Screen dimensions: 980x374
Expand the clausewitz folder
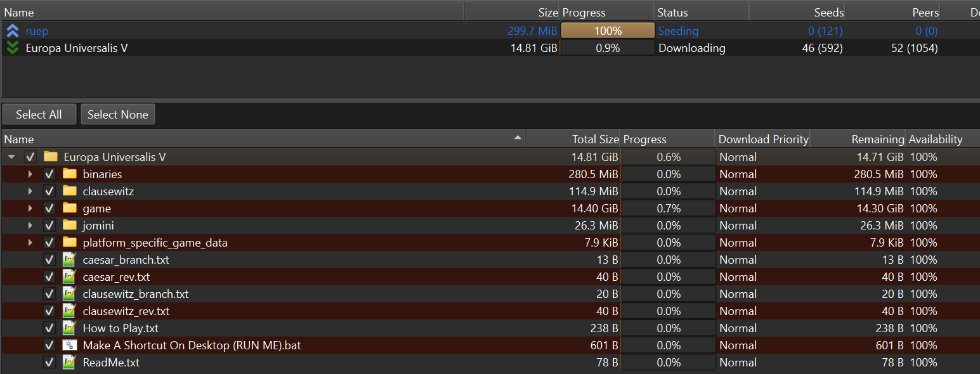pos(30,191)
